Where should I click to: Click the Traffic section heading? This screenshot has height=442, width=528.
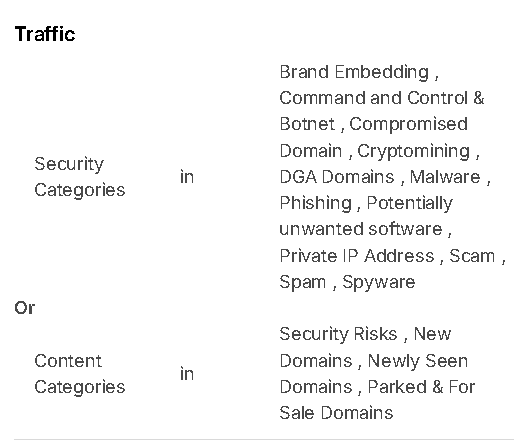[45, 34]
